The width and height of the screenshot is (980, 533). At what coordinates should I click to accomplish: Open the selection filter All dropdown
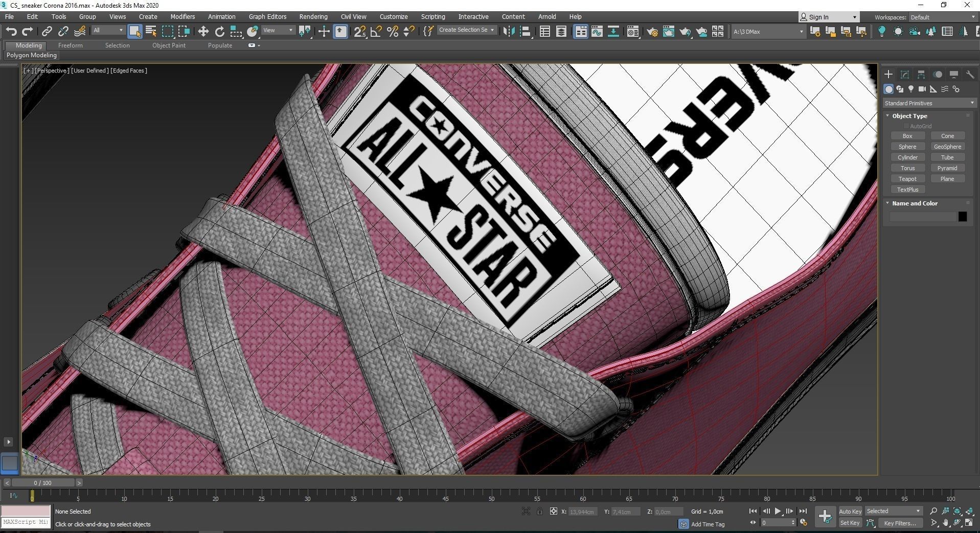108,31
